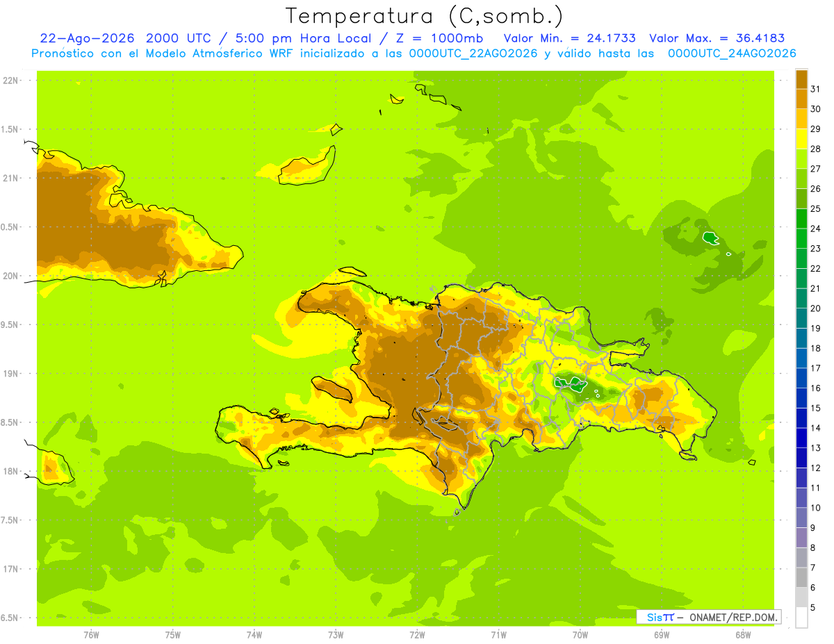Viewport: 834px width, 644px height.
Task: Click the '18N' latitude axis label
Action: (11, 471)
